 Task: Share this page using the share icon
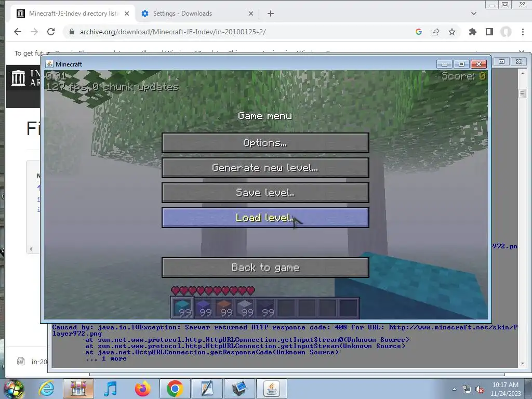pos(435,32)
